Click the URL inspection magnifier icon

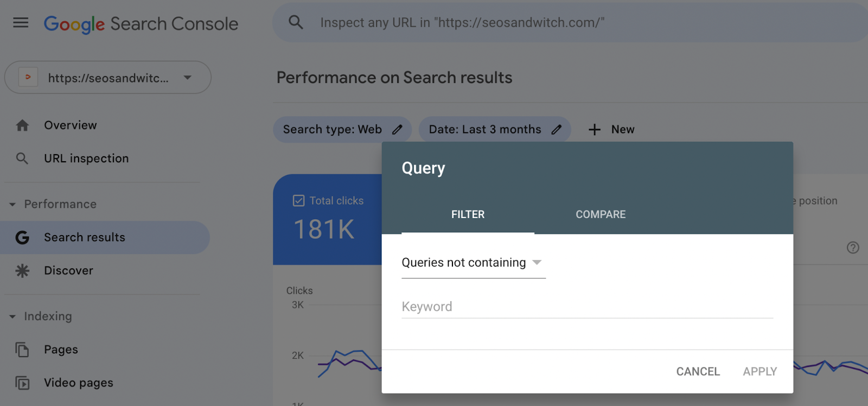(x=22, y=158)
